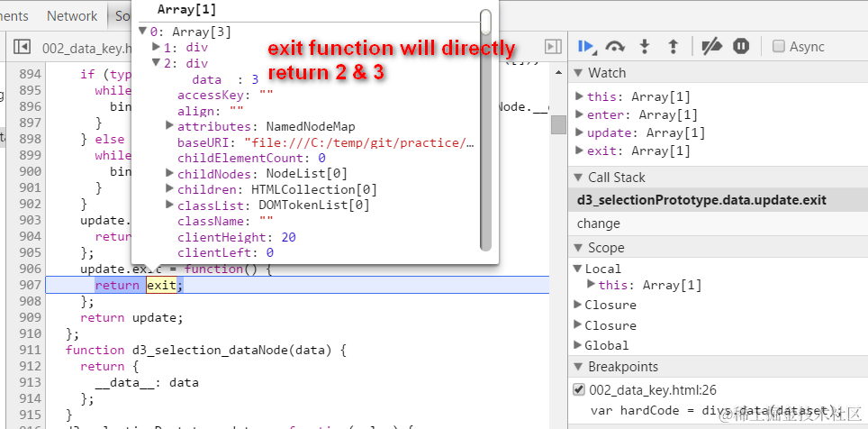Expand local this: Array[1] in Scope
This screenshot has width=868, height=429.
click(x=592, y=284)
